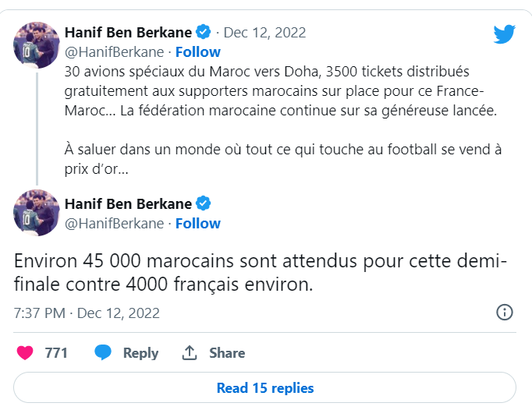The height and width of the screenshot is (410, 532).
Task: Open the Hanif Ben Berkane name on the first tweet
Action: [x=129, y=32]
